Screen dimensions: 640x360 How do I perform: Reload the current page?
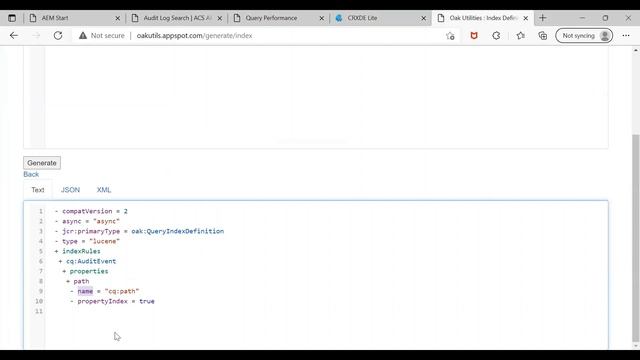coord(58,36)
